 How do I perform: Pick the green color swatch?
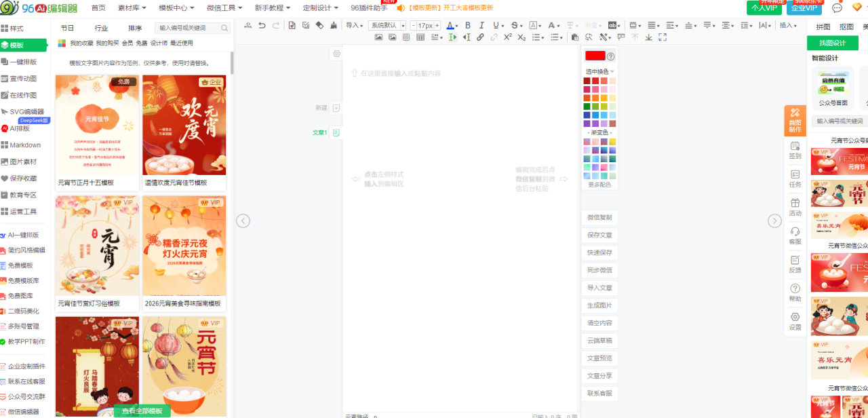pyautogui.click(x=587, y=107)
